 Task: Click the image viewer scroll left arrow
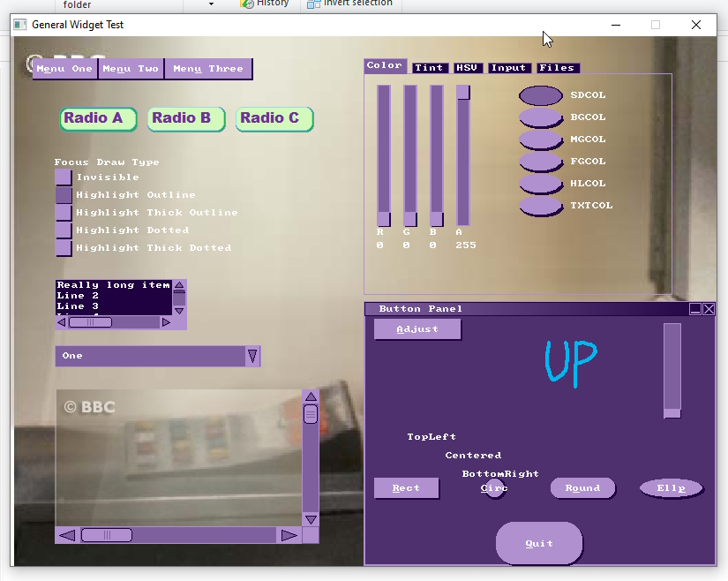click(x=66, y=535)
